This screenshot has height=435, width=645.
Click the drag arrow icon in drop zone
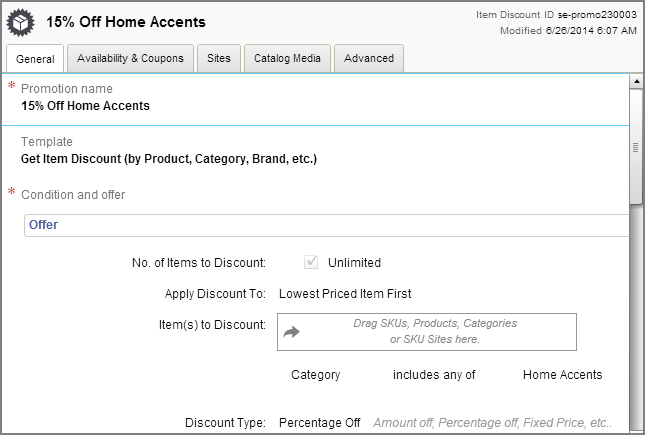[x=292, y=332]
